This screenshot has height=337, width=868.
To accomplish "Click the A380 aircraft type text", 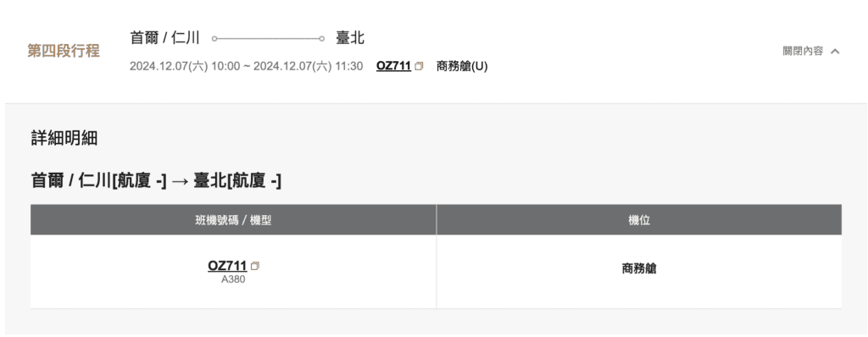I will click(233, 279).
